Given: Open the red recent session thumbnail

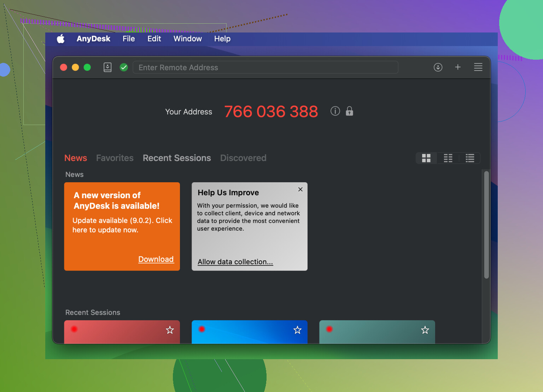Looking at the screenshot, I should pyautogui.click(x=122, y=332).
